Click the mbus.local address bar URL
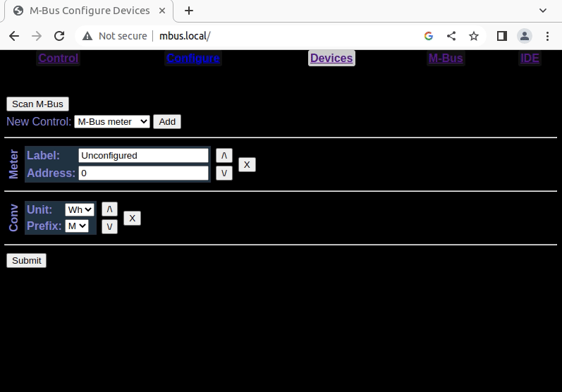This screenshot has height=392, width=562. (x=185, y=36)
